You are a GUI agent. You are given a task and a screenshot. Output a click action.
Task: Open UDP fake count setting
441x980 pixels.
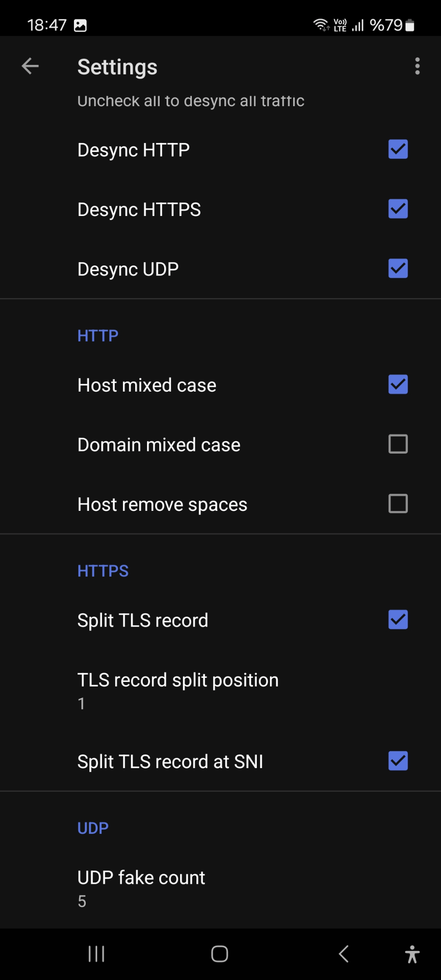coord(220,888)
